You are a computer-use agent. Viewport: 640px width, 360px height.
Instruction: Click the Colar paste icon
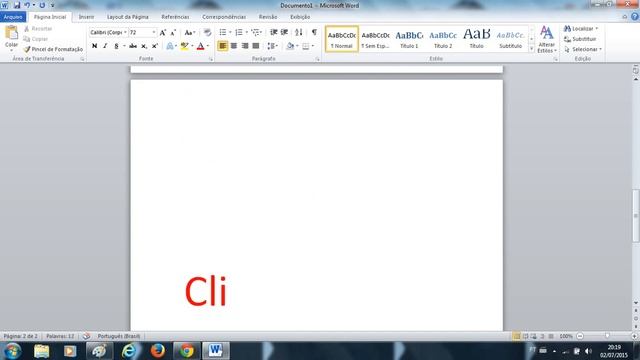11,33
